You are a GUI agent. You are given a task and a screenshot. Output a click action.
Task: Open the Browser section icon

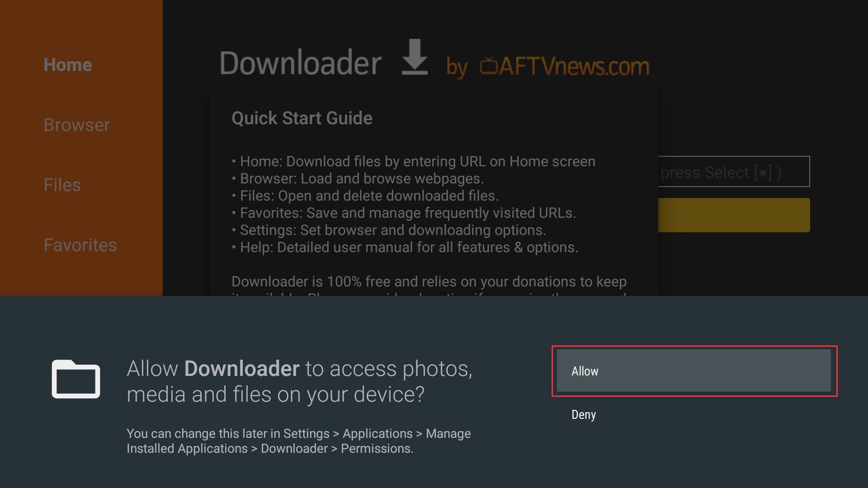[76, 125]
